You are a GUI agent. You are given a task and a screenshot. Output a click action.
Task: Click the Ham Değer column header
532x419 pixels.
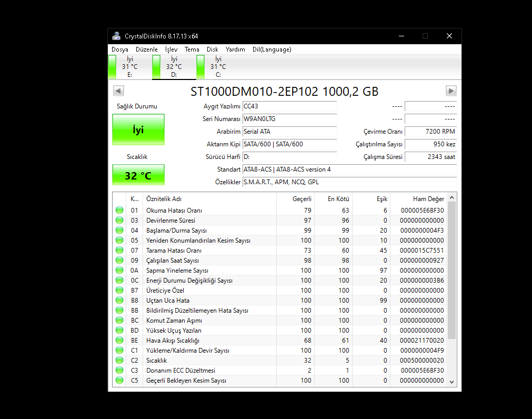pos(418,199)
